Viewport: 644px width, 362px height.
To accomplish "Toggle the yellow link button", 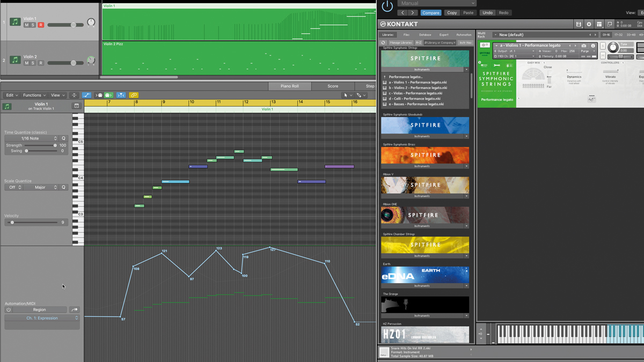I will (x=134, y=95).
